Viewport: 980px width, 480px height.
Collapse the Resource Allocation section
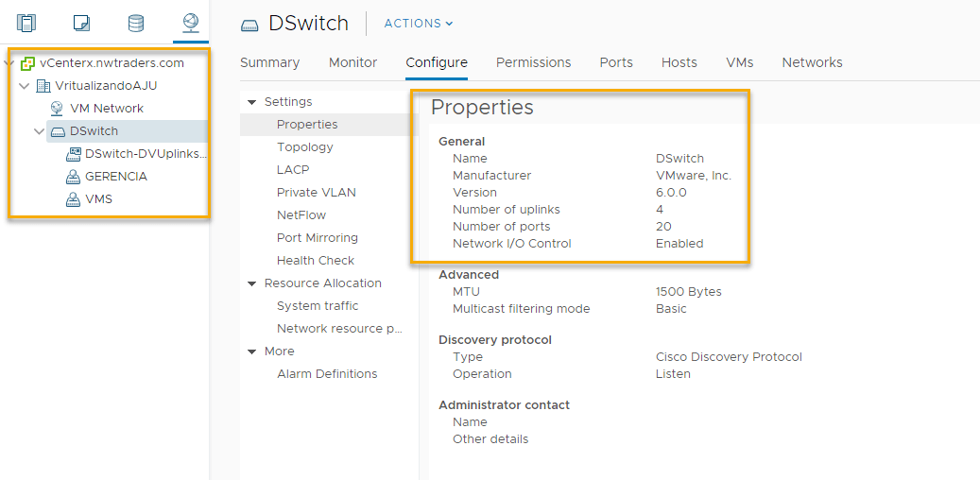(x=252, y=283)
